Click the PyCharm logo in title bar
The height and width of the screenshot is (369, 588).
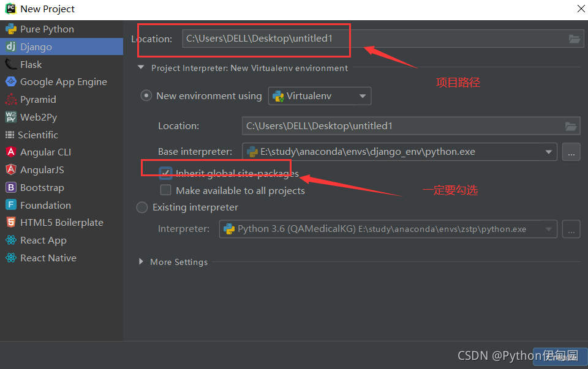click(10, 8)
